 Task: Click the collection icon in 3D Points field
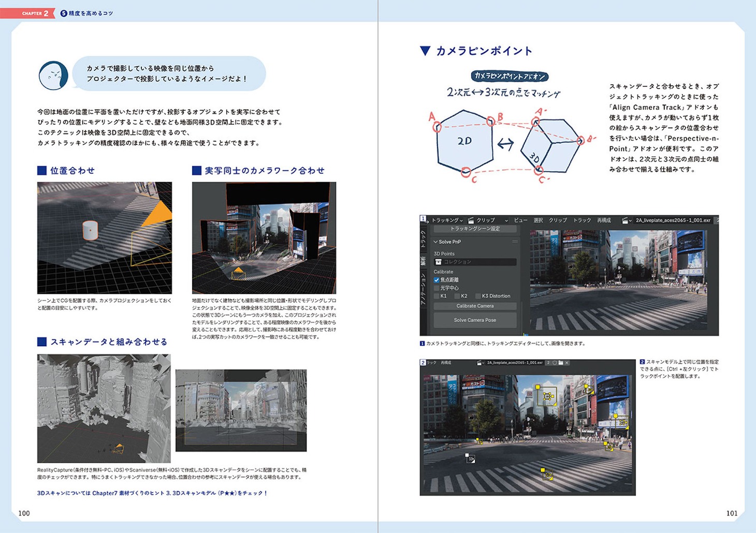[439, 262]
